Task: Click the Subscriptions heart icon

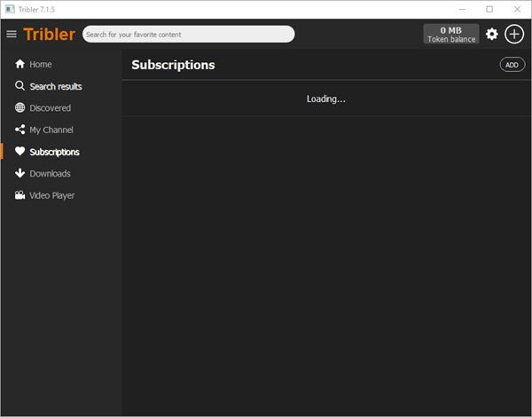Action: coord(20,151)
